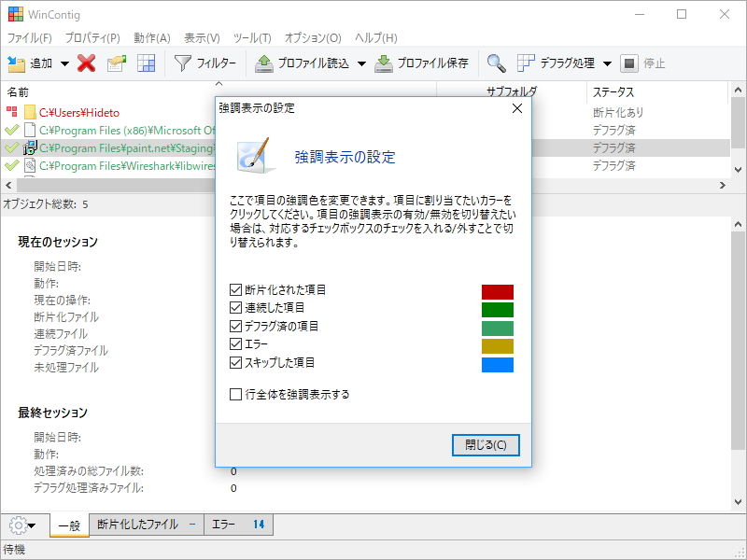Click file list scrollbar down arrow

point(738,169)
